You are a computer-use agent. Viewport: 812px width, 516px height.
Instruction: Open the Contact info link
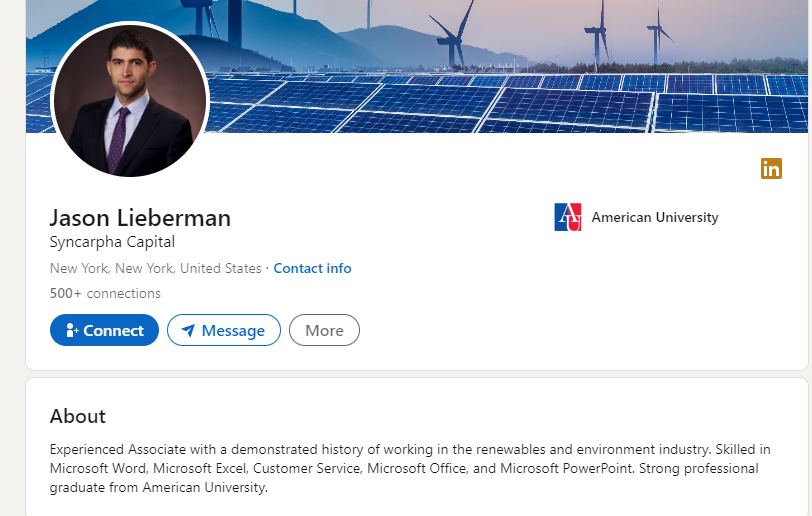(312, 268)
